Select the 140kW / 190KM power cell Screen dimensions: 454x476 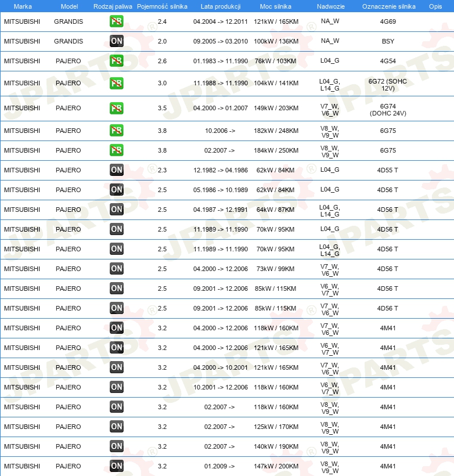pos(275,446)
